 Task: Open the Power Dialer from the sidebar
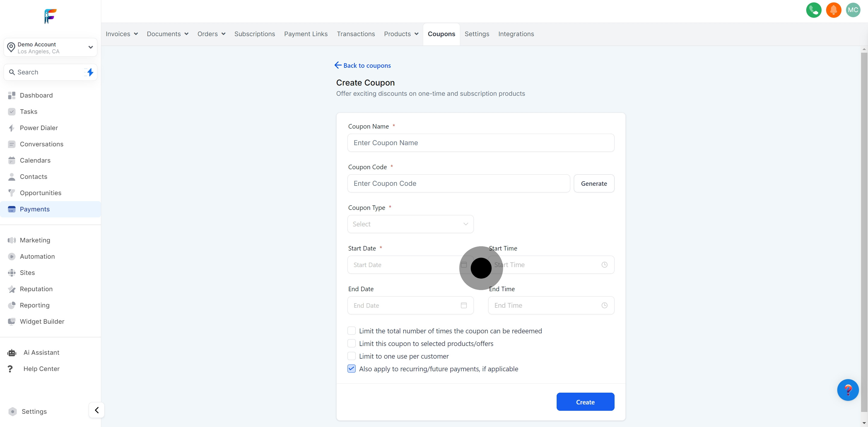point(38,128)
